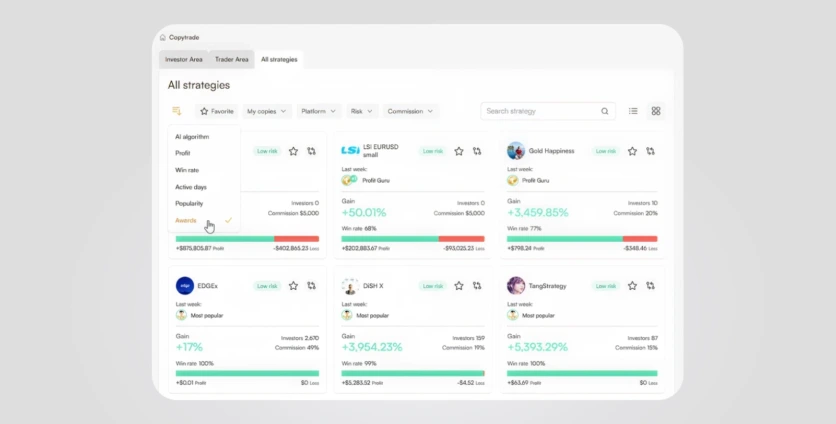This screenshot has height=424, width=836.
Task: Open the Commission filter dropdown
Action: point(412,111)
